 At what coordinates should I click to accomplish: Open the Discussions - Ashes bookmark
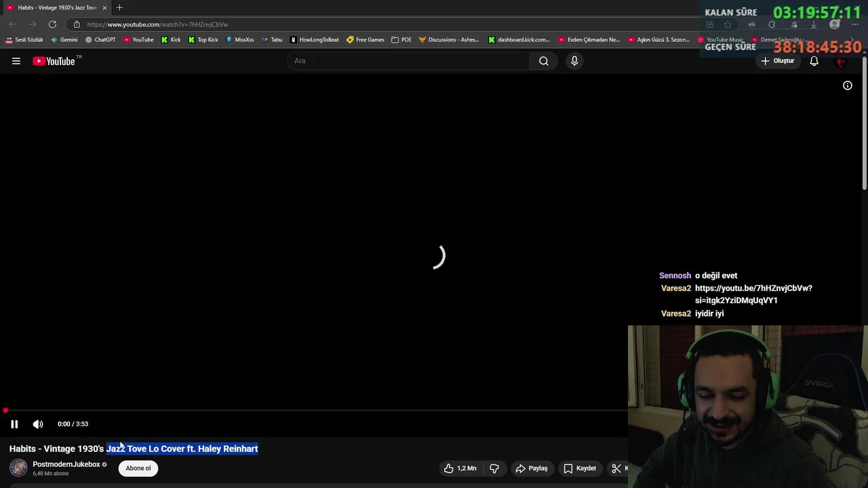(x=449, y=40)
